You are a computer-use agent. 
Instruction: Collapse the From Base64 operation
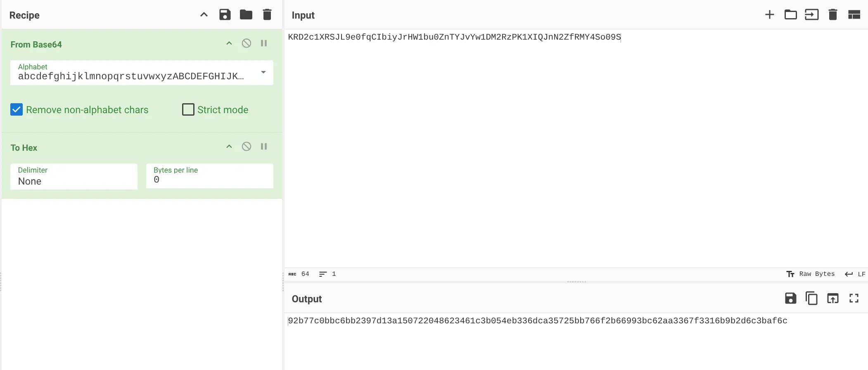[x=229, y=43]
